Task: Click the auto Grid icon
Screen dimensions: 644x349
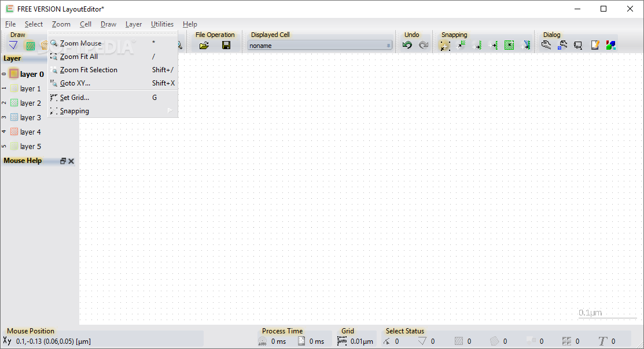Action: click(x=342, y=341)
